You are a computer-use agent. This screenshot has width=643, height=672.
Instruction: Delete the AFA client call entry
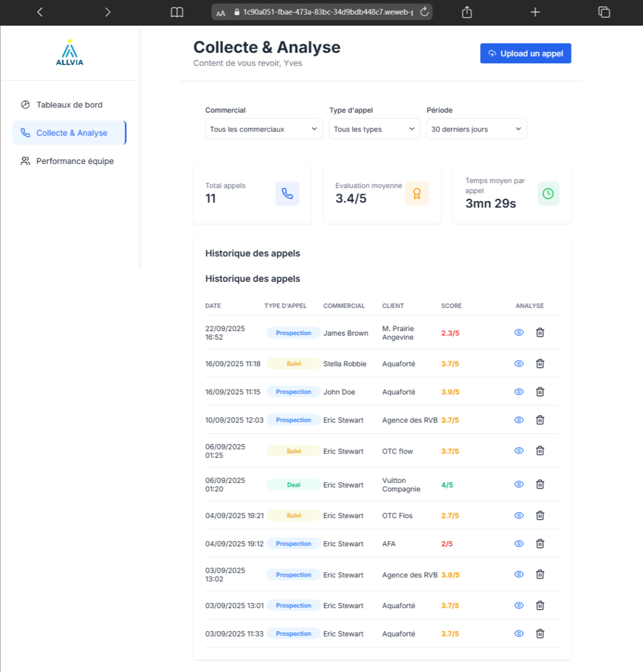coord(540,544)
